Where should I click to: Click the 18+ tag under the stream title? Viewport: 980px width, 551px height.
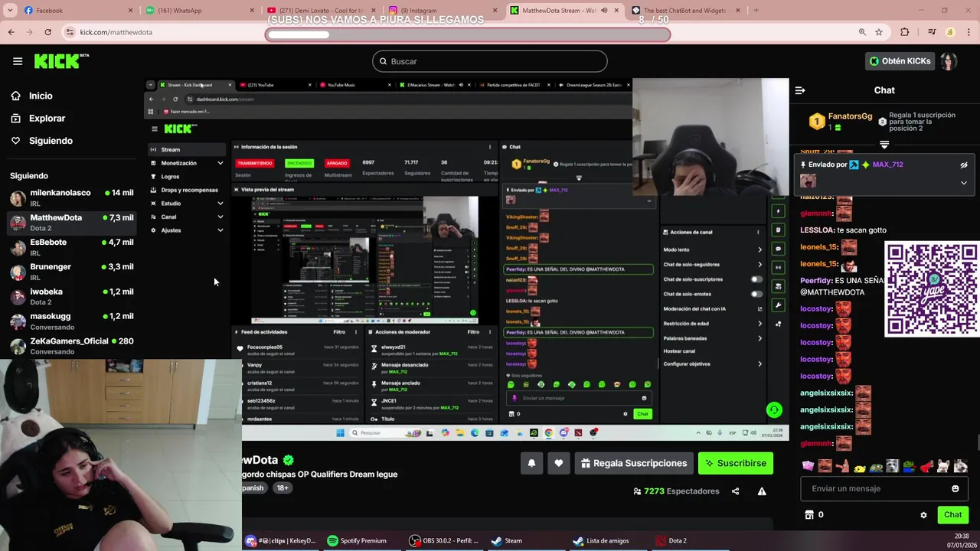click(x=283, y=488)
